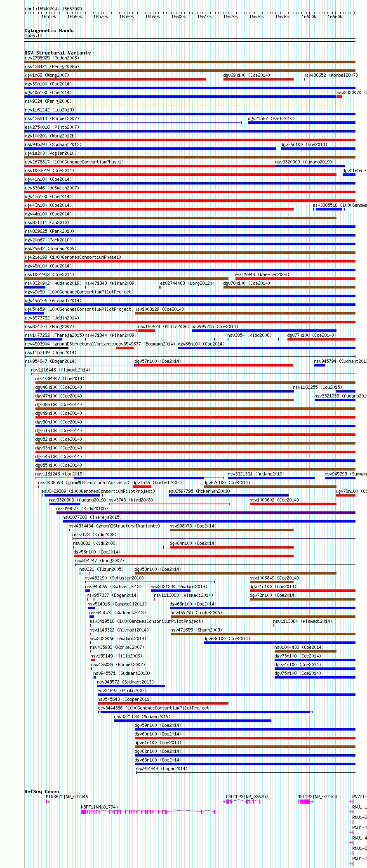Screen dimensions: 367x868
Task: Click nsv821511 (Ju2010) variant label
Action: point(47,222)
